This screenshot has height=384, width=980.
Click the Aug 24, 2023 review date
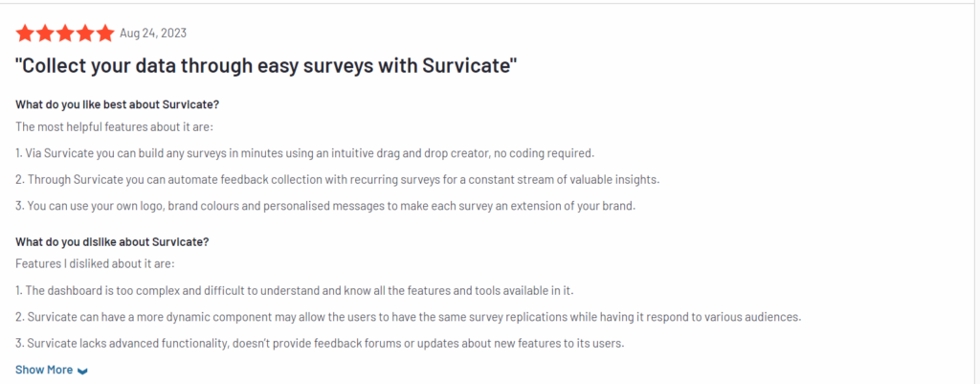pos(153,34)
